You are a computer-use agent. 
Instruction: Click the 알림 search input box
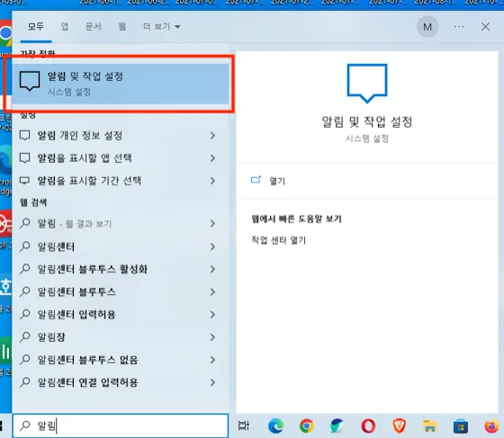pos(121,425)
